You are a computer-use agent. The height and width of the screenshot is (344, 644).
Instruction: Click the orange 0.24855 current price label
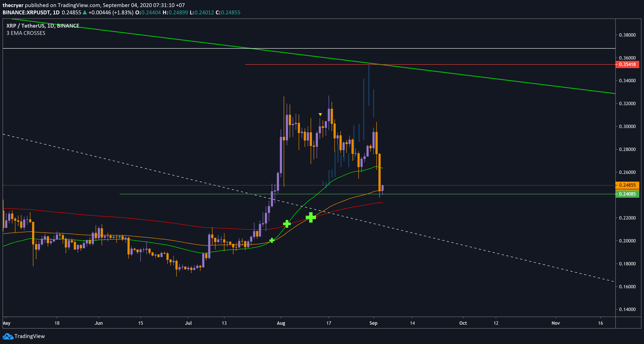click(x=627, y=185)
